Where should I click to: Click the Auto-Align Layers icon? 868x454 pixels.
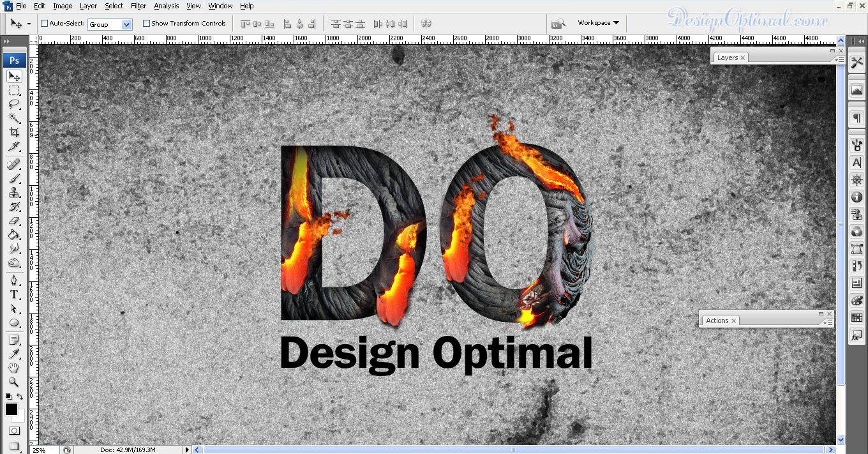tap(426, 24)
